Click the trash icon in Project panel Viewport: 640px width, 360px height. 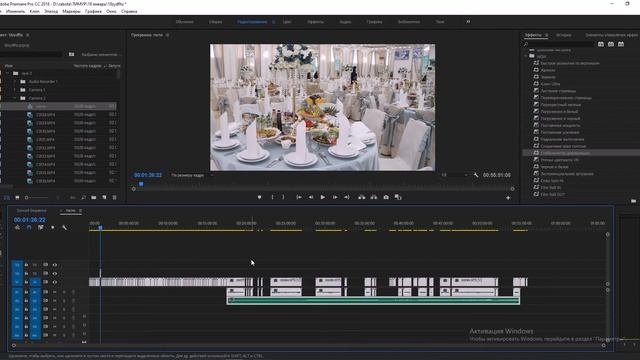(115, 198)
